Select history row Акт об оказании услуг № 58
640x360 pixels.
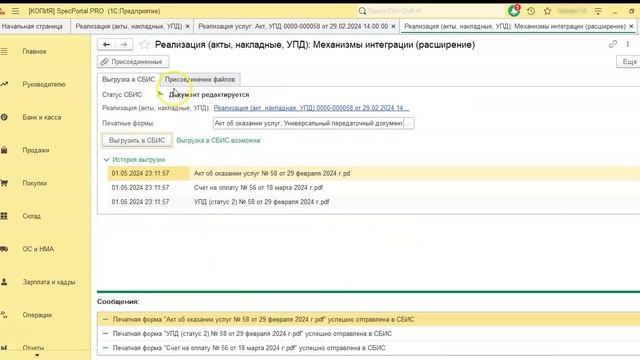coord(374,173)
